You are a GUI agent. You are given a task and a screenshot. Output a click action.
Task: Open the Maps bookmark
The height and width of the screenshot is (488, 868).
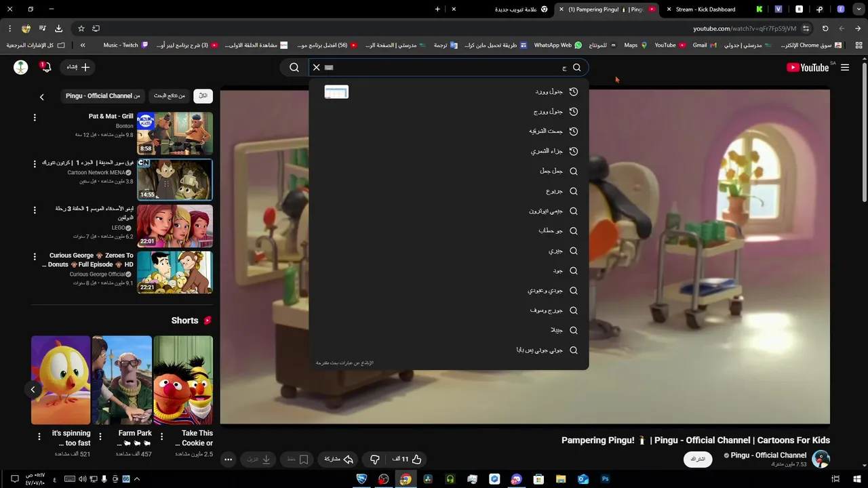(635, 45)
